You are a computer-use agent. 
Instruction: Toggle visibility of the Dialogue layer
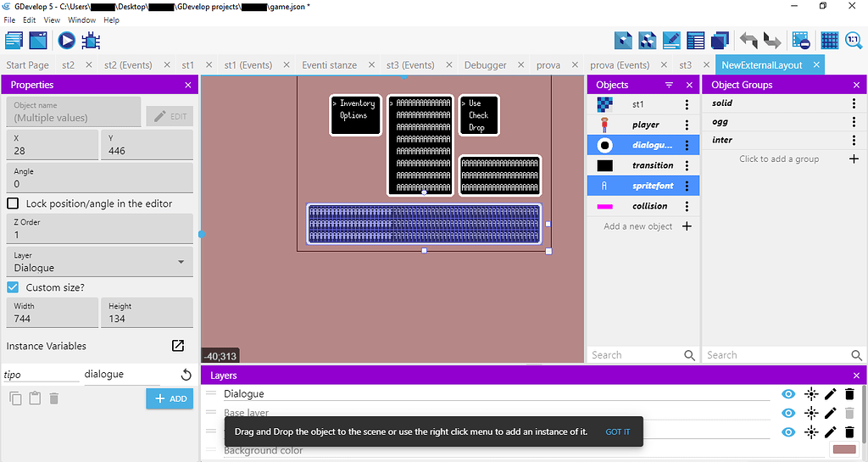pyautogui.click(x=788, y=394)
